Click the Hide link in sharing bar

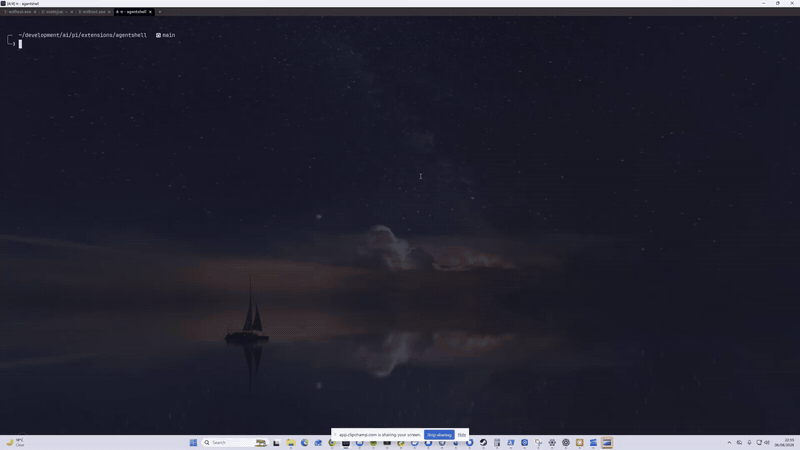[462, 435]
